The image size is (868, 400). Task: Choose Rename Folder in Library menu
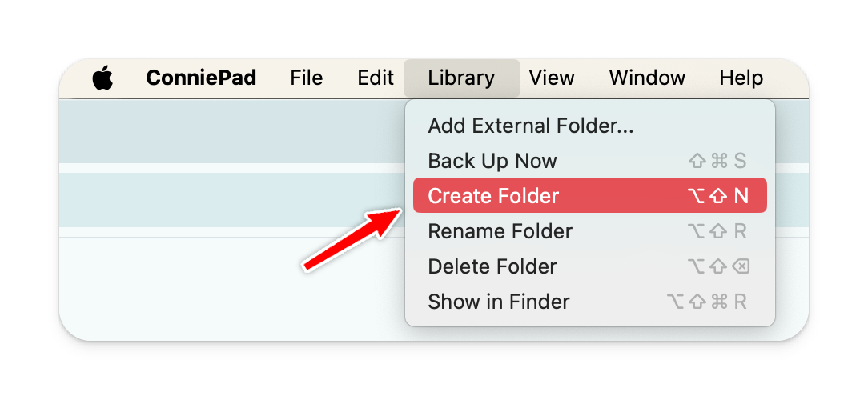coord(500,231)
